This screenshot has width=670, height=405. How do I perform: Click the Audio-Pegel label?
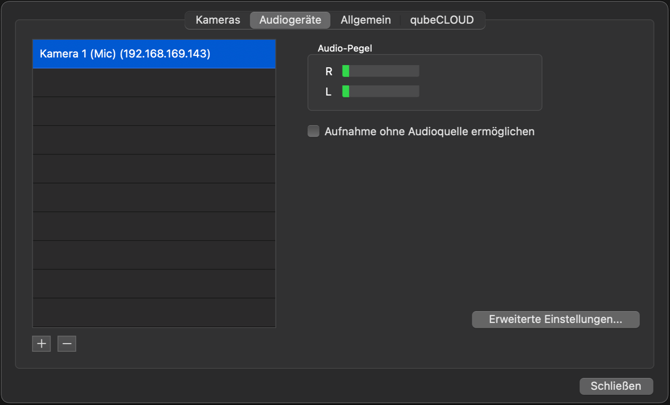(x=345, y=48)
